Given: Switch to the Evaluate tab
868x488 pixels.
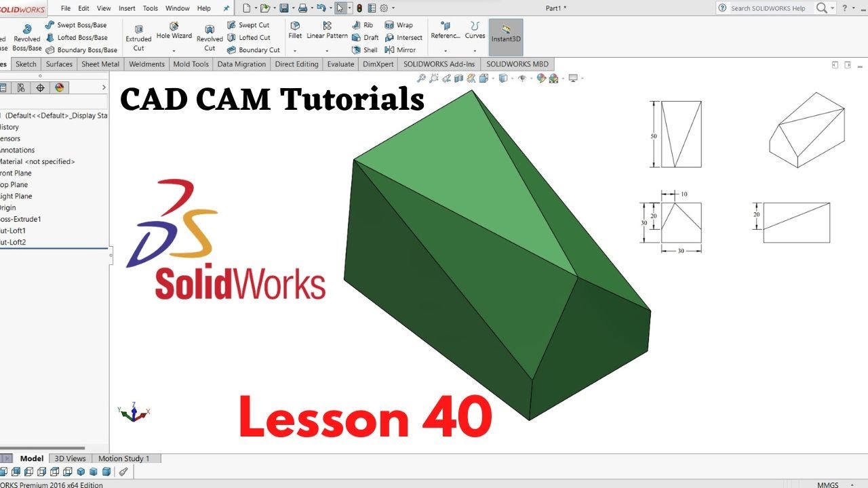Looking at the screenshot, I should tap(340, 64).
